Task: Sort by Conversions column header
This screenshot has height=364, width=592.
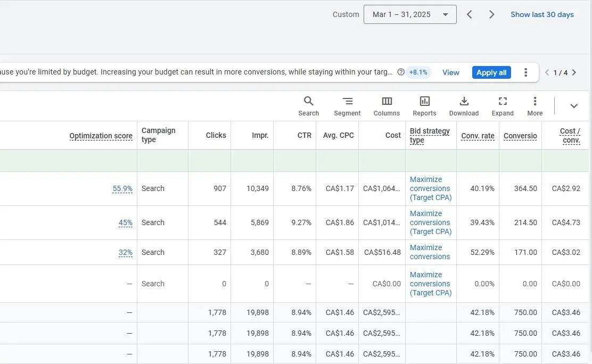Action: click(520, 136)
